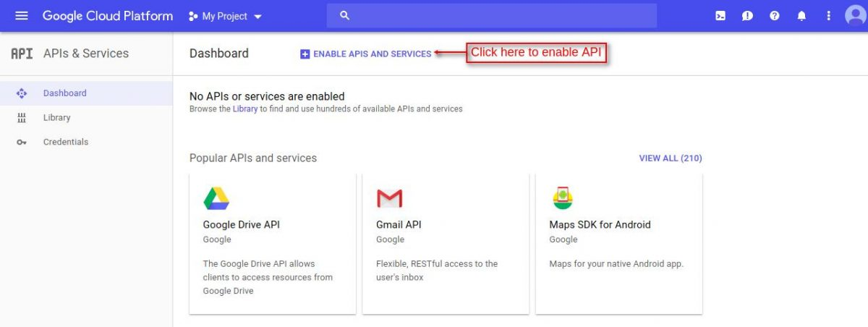868x327 pixels.
Task: Open the hamburger navigation menu
Action: (x=22, y=16)
